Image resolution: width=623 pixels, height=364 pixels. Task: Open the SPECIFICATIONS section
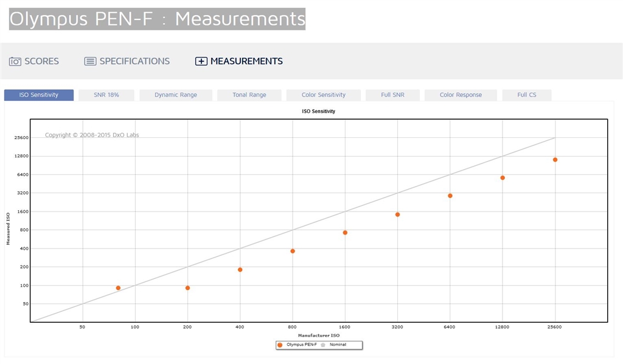[x=134, y=61]
